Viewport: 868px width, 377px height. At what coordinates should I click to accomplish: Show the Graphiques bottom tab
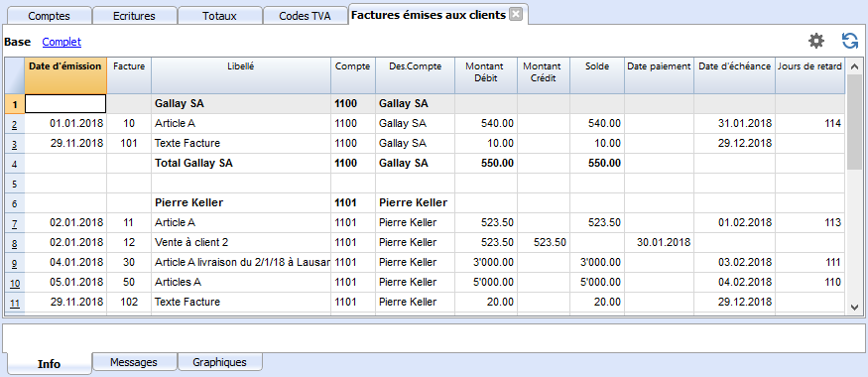(220, 362)
